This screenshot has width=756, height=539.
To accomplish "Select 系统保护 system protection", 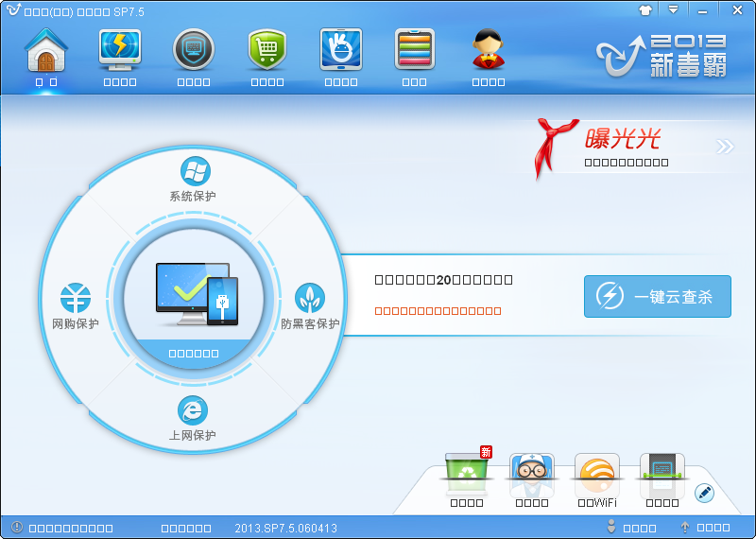I will pyautogui.click(x=195, y=180).
